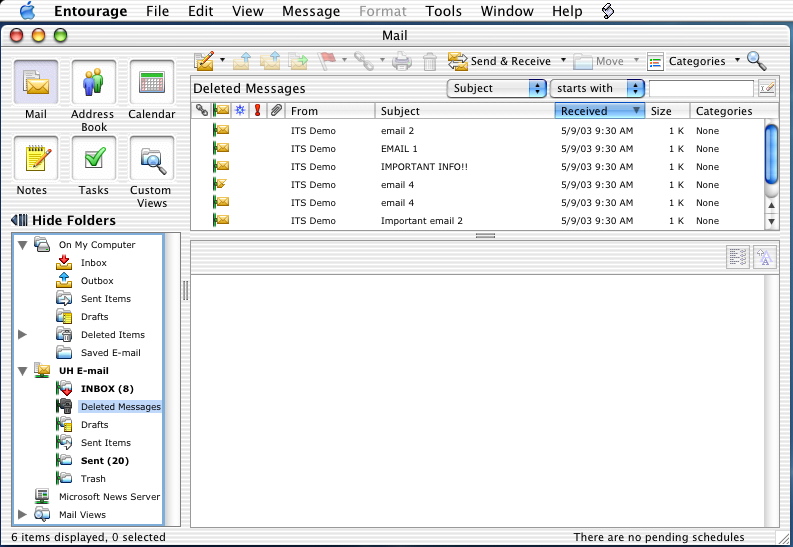Open the Subject filter field dropdown

tap(497, 88)
